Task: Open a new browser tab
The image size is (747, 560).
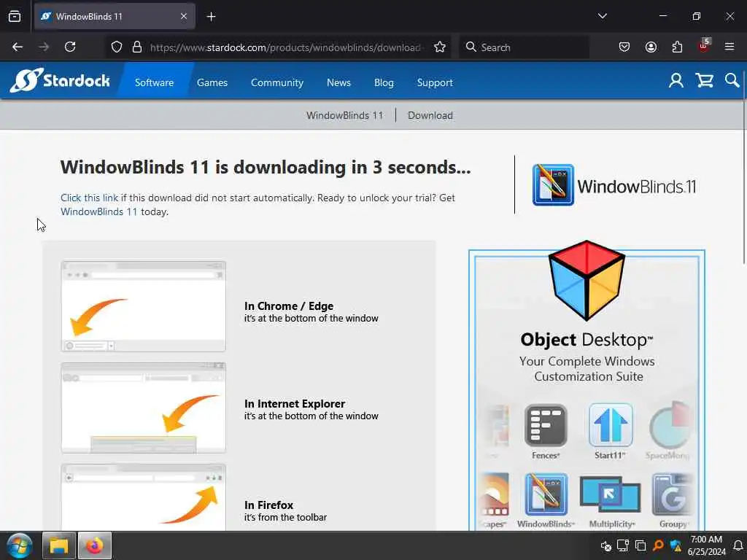Action: pyautogui.click(x=211, y=17)
